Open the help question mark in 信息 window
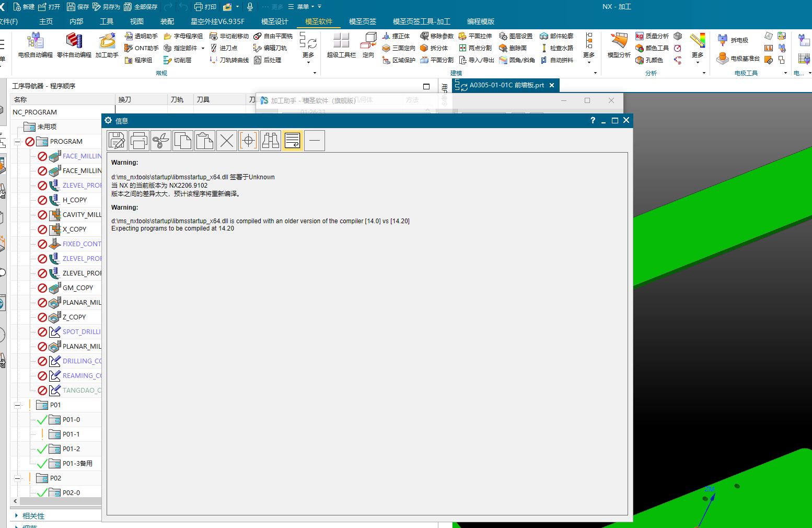The width and height of the screenshot is (812, 528). click(x=593, y=120)
